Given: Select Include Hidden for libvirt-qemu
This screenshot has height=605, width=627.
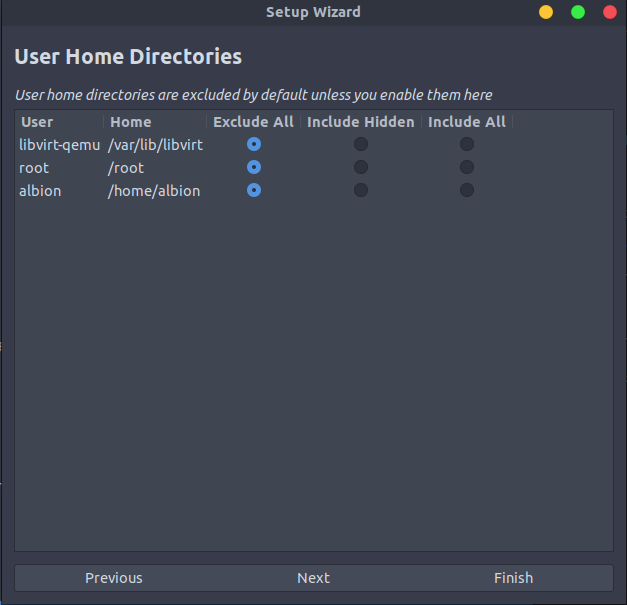Looking at the screenshot, I should click(x=361, y=144).
